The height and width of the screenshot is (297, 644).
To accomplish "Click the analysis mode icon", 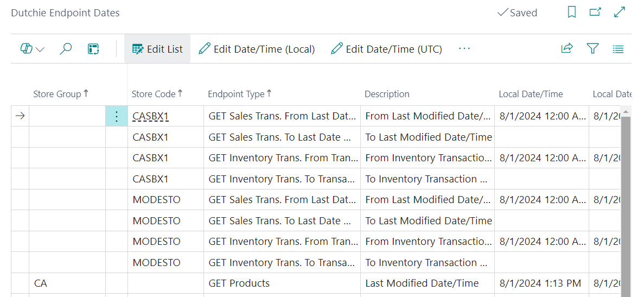I will (x=93, y=49).
